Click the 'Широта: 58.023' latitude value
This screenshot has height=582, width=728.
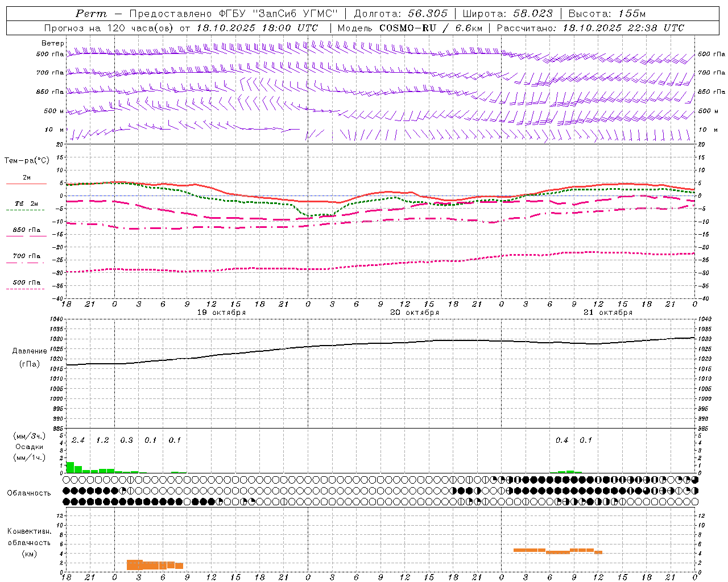coord(507,14)
